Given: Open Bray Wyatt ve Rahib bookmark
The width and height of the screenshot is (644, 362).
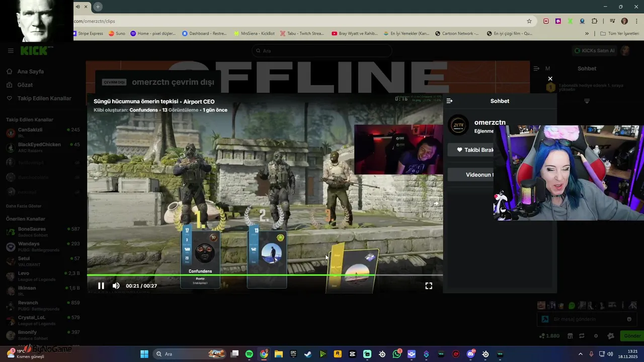Looking at the screenshot, I should click(x=354, y=34).
